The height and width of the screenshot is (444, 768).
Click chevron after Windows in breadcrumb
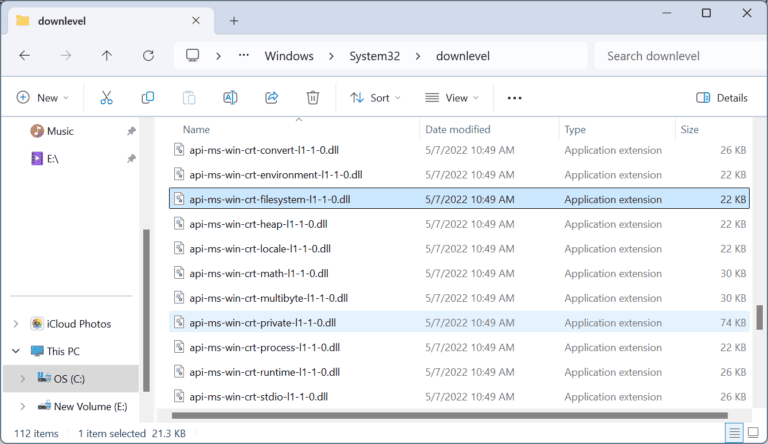coord(332,56)
